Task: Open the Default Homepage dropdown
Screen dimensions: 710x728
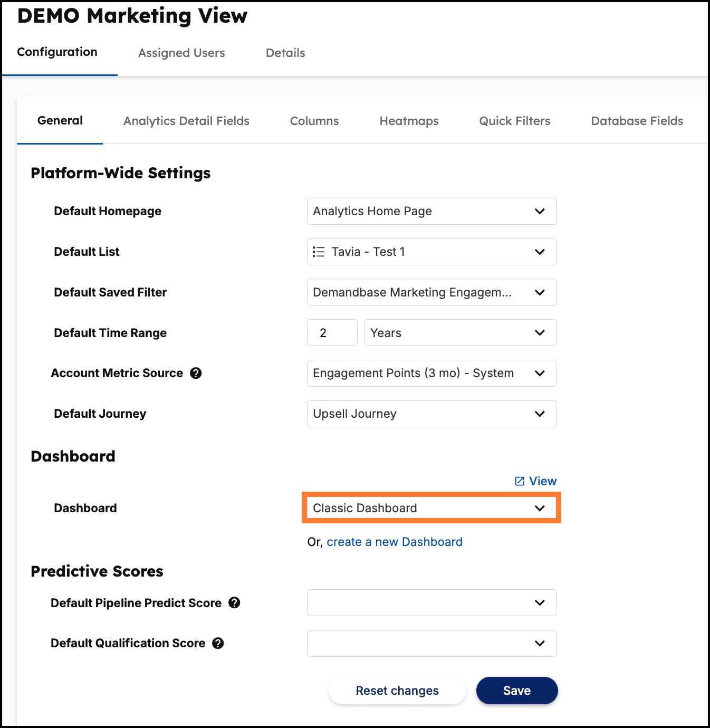Action: pos(431,211)
